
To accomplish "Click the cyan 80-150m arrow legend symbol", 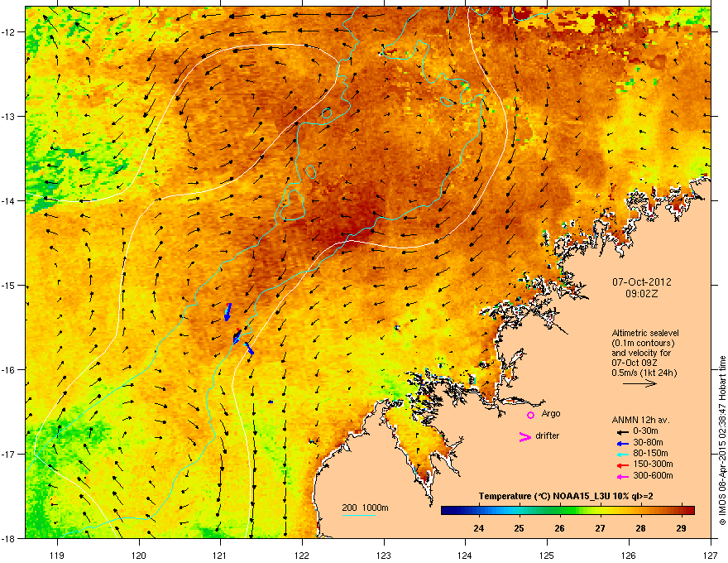I will (x=622, y=453).
